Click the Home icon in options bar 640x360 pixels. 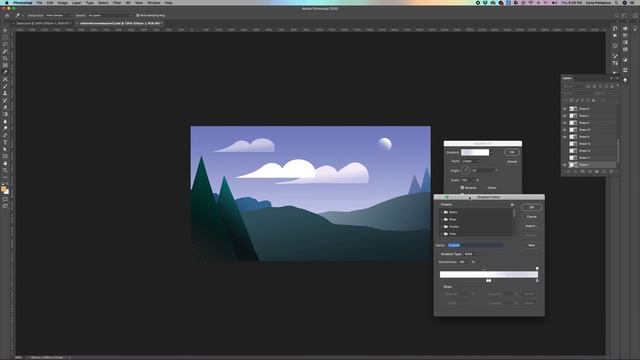point(7,16)
